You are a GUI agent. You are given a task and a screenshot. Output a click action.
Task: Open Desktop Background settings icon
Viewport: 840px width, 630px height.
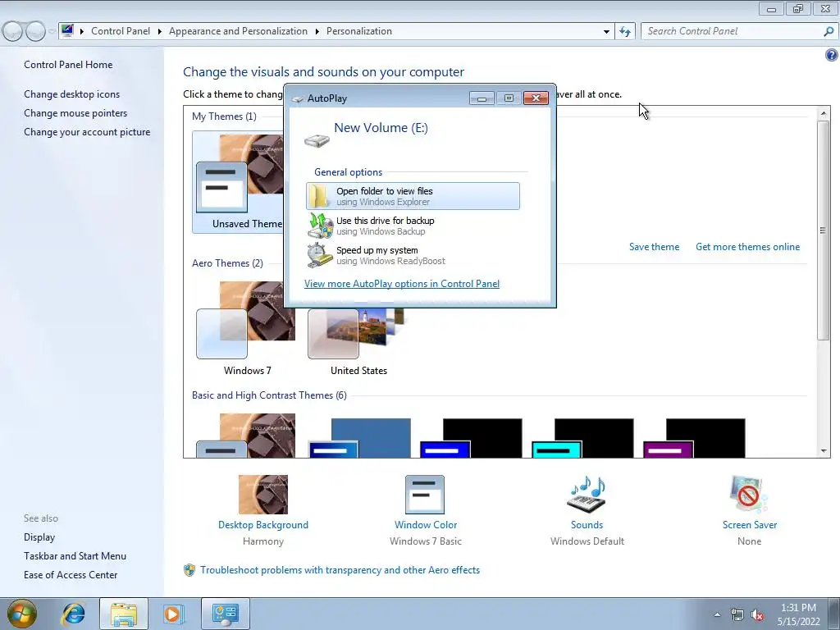(x=263, y=495)
